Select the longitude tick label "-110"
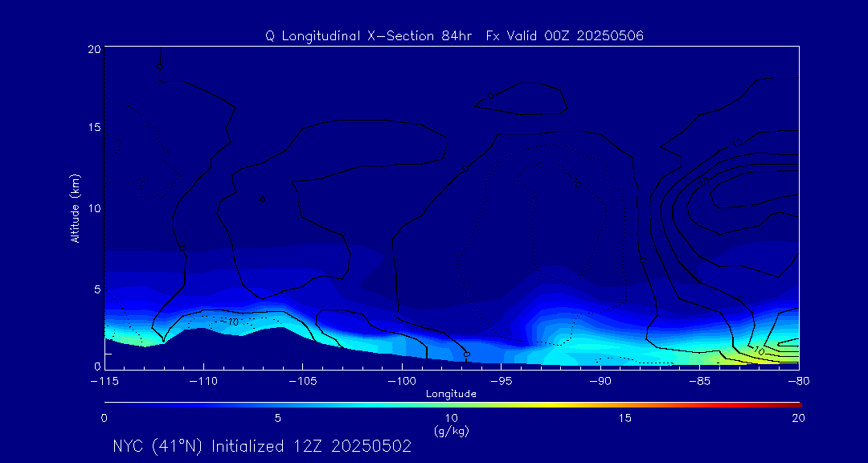 203,382
